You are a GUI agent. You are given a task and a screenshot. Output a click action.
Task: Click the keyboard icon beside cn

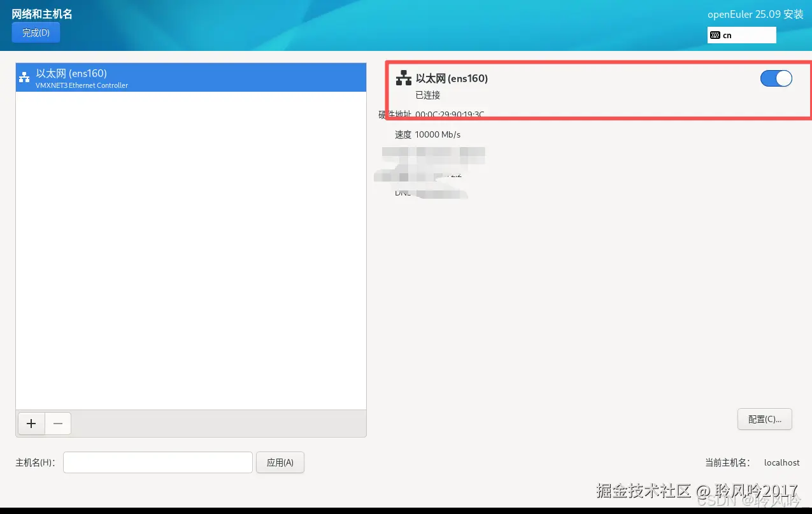click(715, 35)
